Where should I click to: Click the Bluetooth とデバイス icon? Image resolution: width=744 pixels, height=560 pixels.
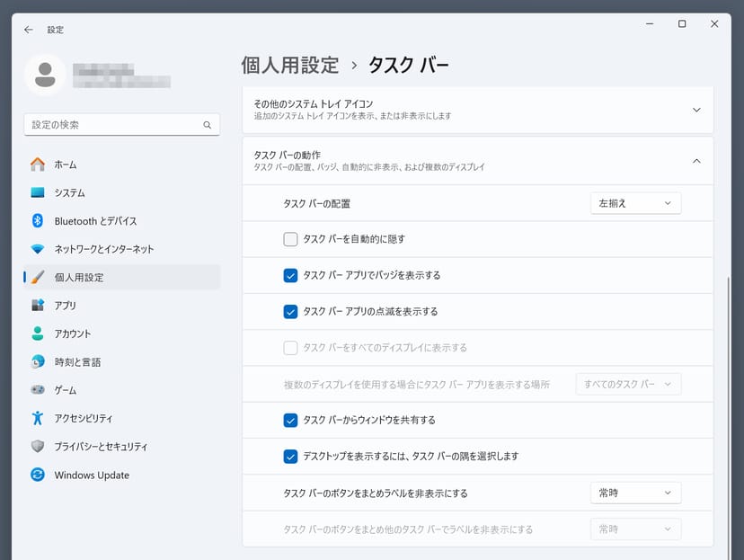click(x=38, y=221)
